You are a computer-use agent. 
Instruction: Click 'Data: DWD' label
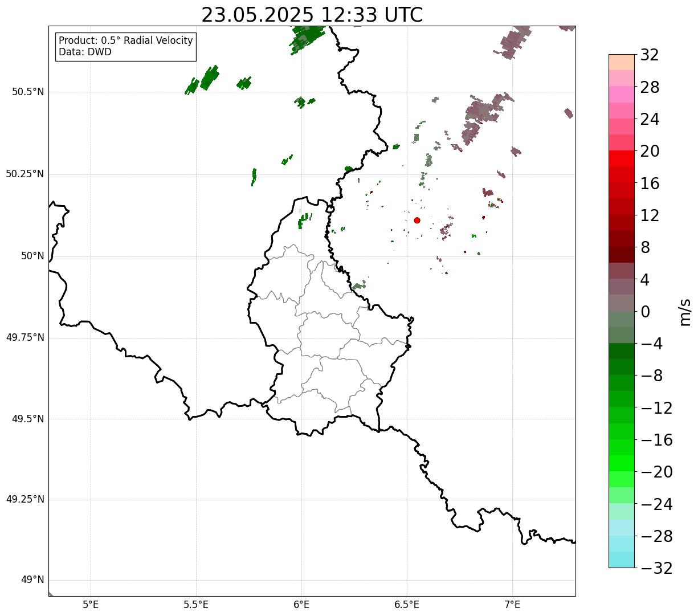click(85, 52)
